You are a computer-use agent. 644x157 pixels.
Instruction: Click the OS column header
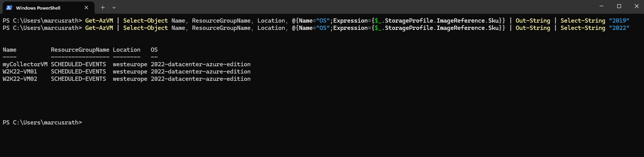154,50
